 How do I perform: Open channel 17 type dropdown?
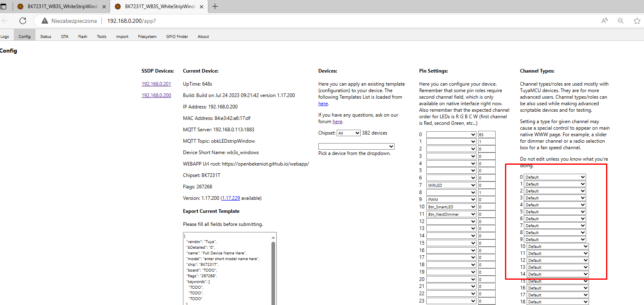tap(558, 295)
